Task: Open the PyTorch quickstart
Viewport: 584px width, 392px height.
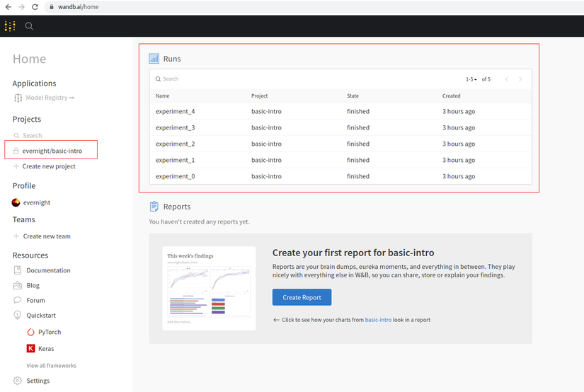Action: [x=50, y=332]
